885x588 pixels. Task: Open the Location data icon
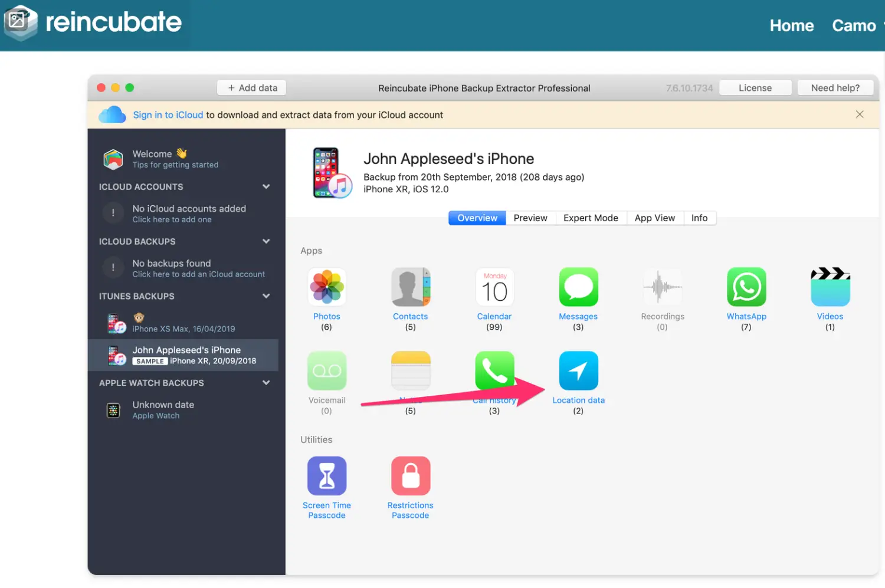point(578,371)
